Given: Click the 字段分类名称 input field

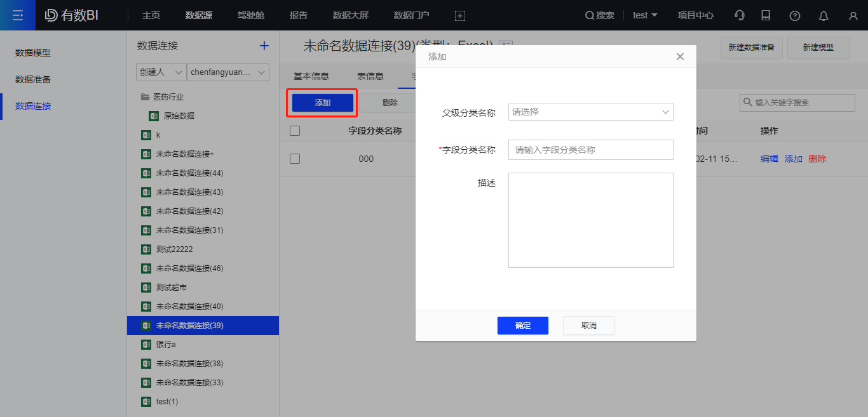Looking at the screenshot, I should click(590, 149).
